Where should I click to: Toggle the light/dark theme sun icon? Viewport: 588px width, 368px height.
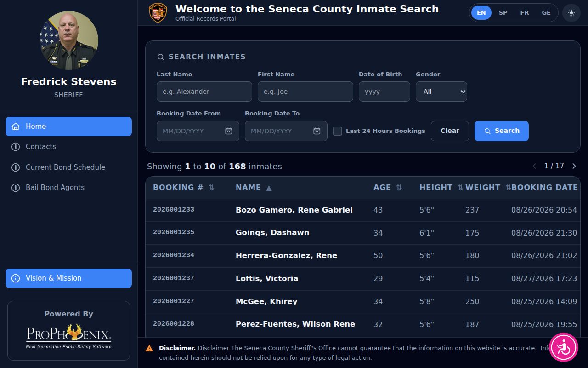(571, 13)
